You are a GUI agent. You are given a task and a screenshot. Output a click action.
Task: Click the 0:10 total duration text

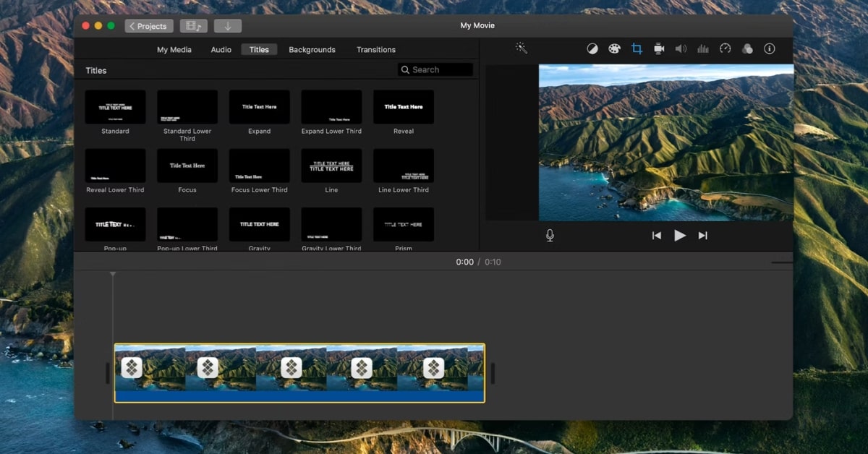tap(493, 262)
